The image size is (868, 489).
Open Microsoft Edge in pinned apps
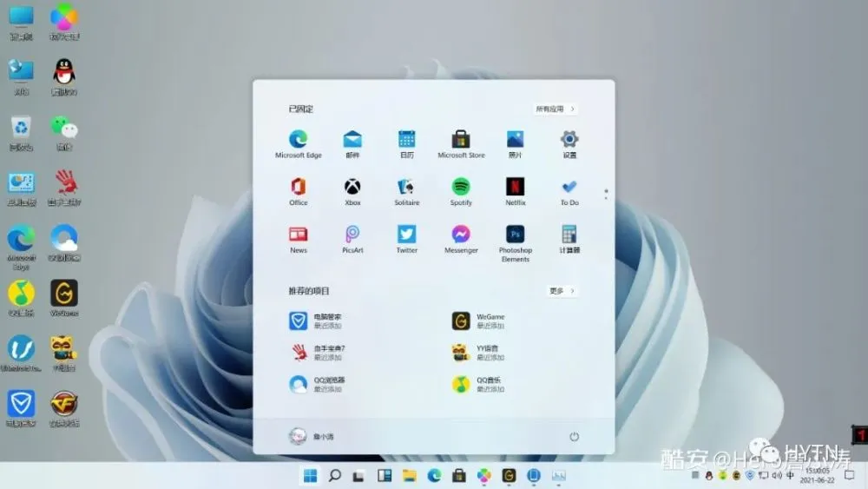pyautogui.click(x=298, y=140)
